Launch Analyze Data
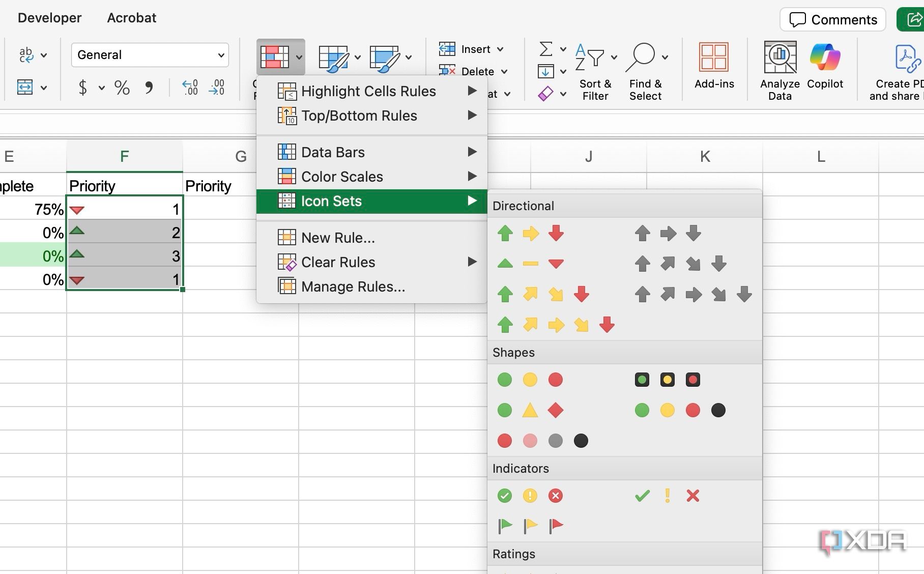This screenshot has height=574, width=924. pos(780,71)
